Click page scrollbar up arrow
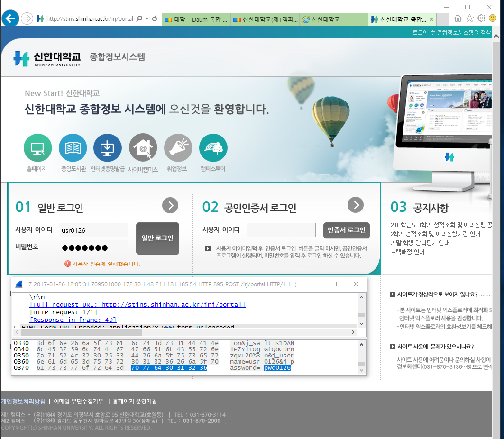Viewport: 504px width, 439px height. [496, 37]
